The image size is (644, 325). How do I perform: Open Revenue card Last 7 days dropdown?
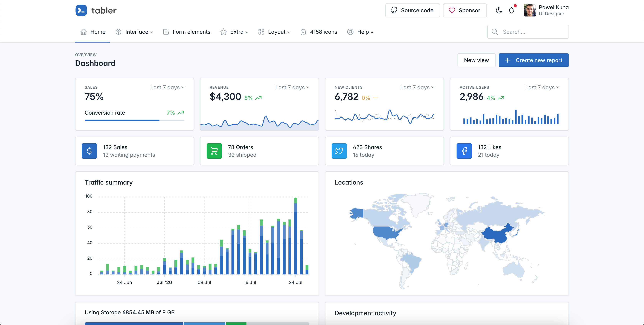(292, 87)
